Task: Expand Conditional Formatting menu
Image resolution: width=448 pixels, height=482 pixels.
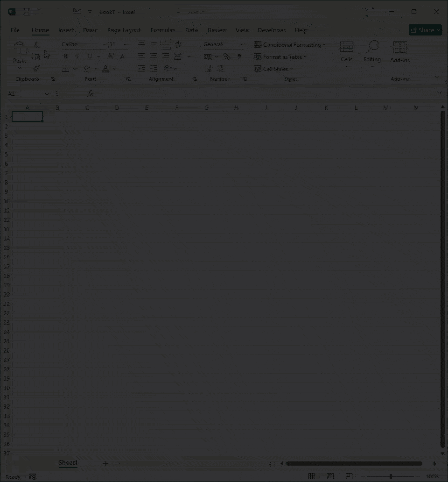Action: point(289,44)
